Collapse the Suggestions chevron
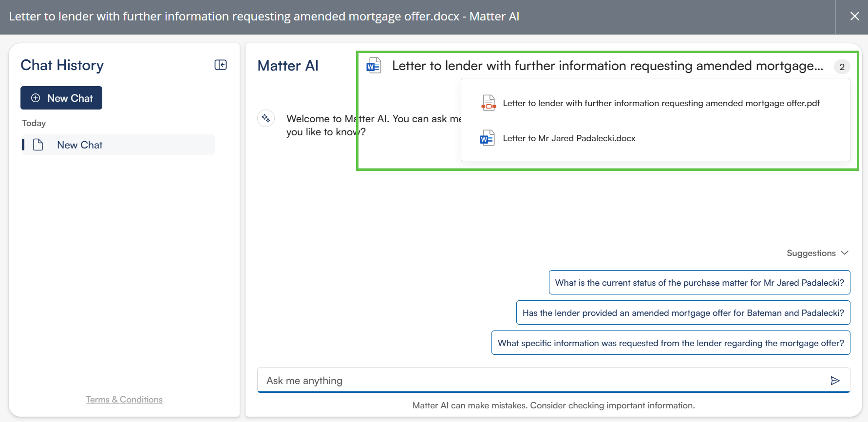 [845, 253]
